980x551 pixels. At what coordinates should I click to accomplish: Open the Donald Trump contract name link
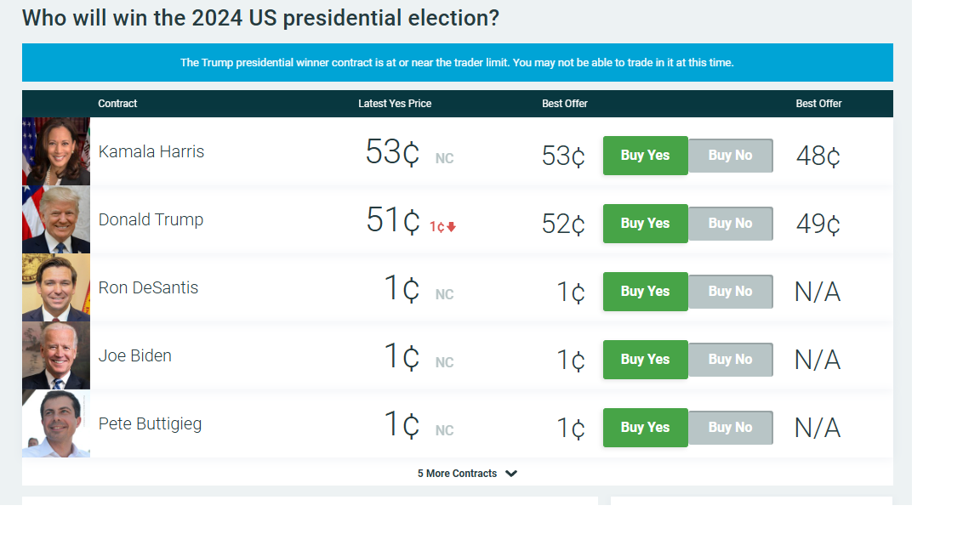(x=151, y=219)
